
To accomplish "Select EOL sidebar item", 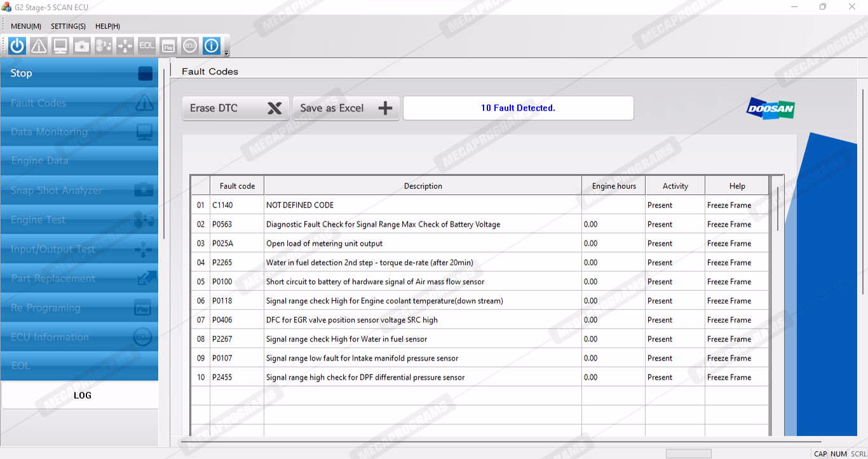I will (x=79, y=366).
